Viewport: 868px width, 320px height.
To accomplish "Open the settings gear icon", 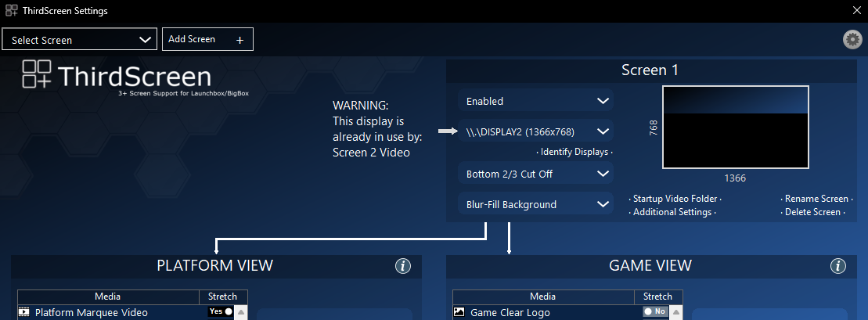I will [852, 39].
